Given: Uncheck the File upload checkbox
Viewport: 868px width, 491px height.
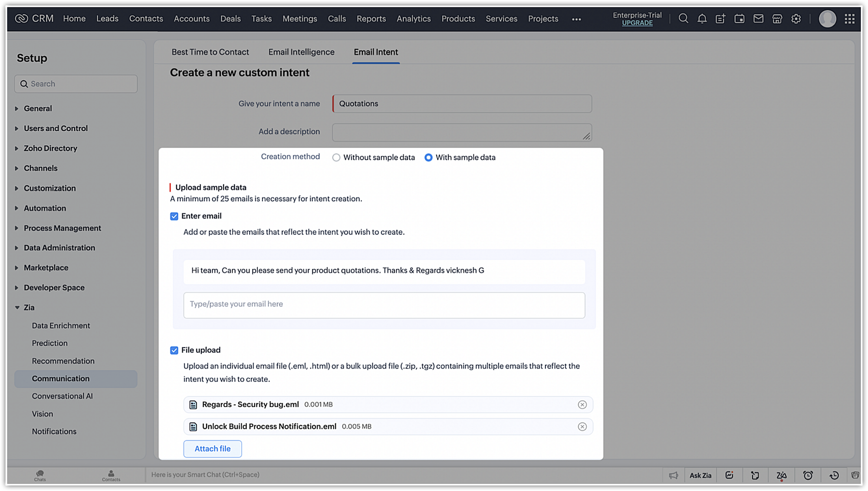Looking at the screenshot, I should (x=174, y=350).
